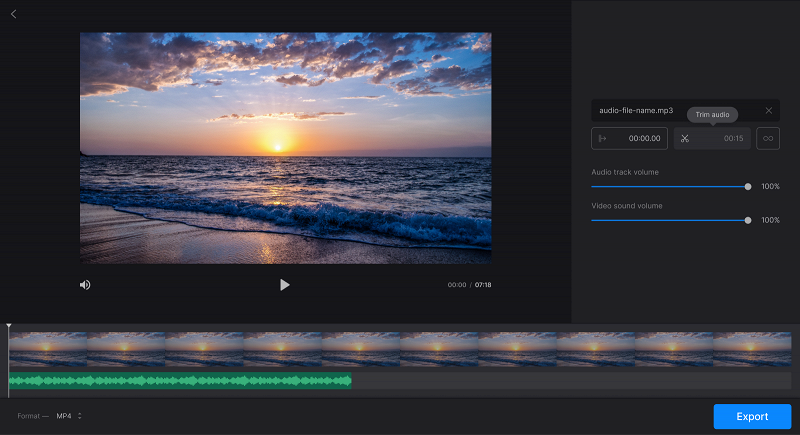800x435 pixels.
Task: Click the 07:18 total duration text
Action: tap(483, 285)
